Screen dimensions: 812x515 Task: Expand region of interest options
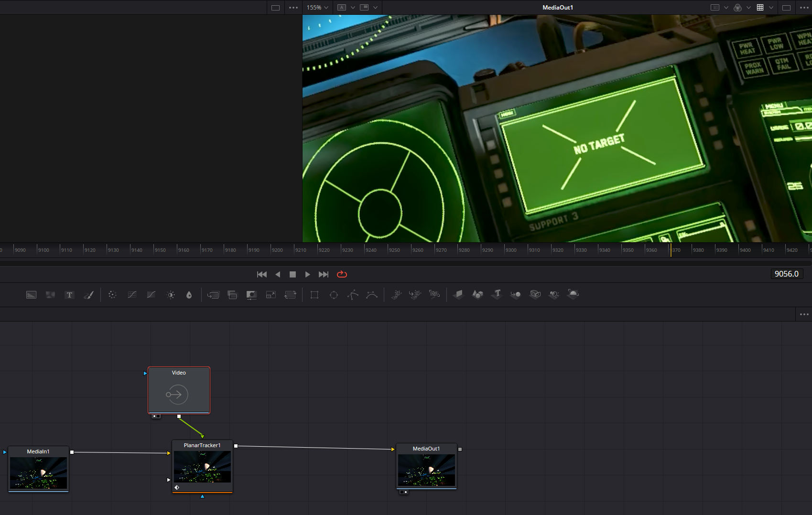(x=726, y=8)
